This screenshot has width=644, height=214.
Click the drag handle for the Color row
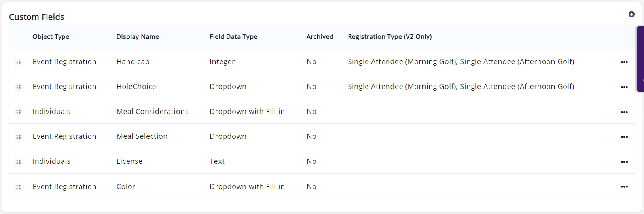coord(18,187)
